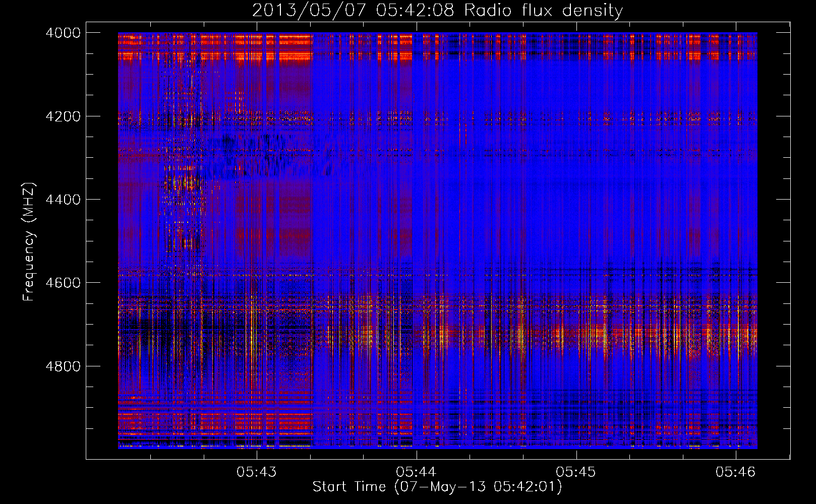
Task: Click the plot title "2013/05/07 05:42:08 Radio flux density"
Action: 437,11
